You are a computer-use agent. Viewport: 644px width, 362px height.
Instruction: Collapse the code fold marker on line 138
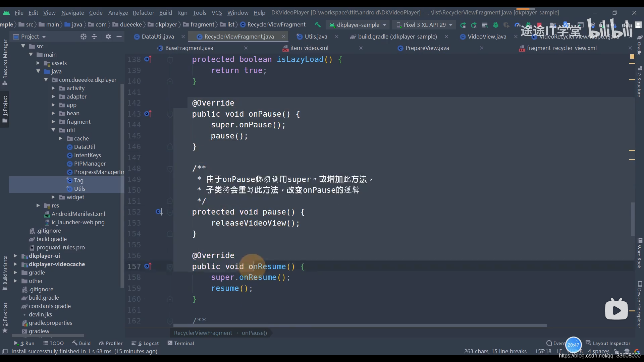point(170,60)
